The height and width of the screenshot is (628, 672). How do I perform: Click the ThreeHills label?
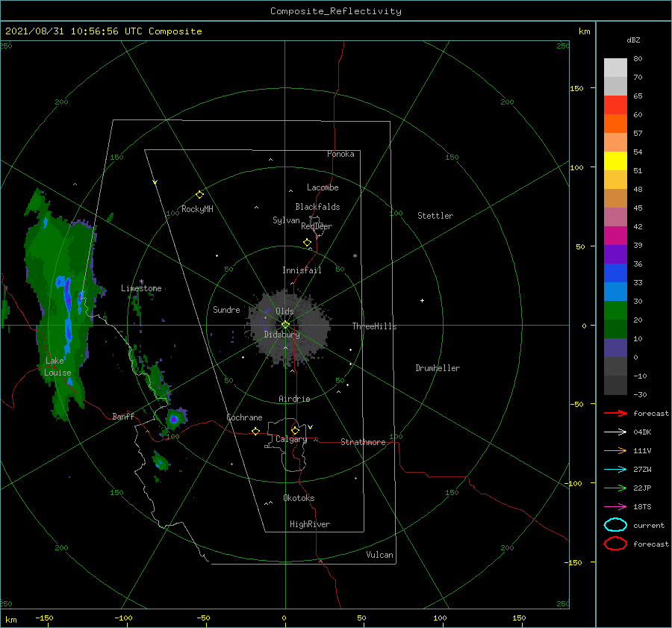click(x=375, y=326)
